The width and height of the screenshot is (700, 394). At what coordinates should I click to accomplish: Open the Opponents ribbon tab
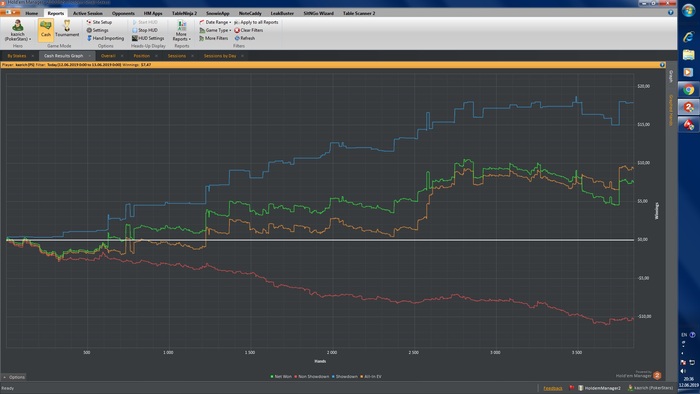(x=123, y=13)
